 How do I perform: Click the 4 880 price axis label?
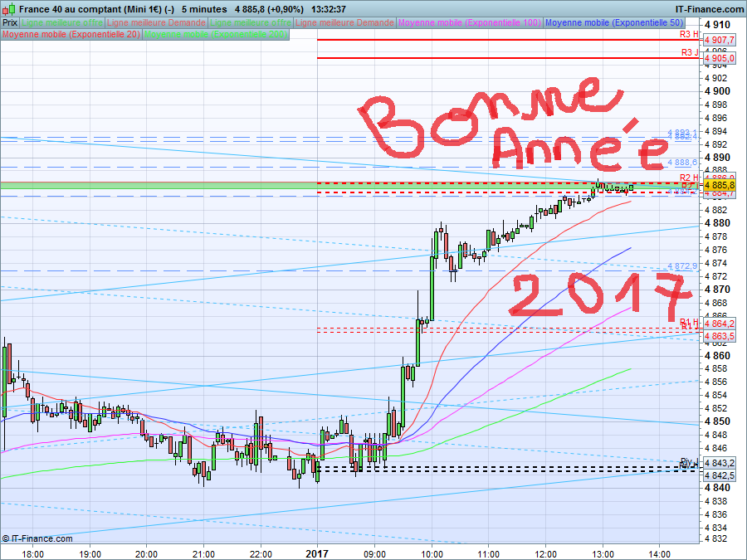tap(717, 223)
